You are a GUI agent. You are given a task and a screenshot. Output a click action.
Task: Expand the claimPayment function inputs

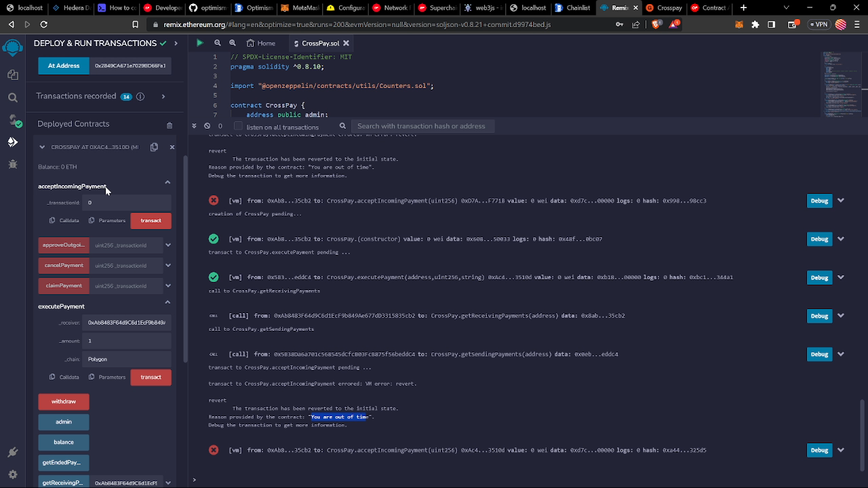(x=168, y=286)
